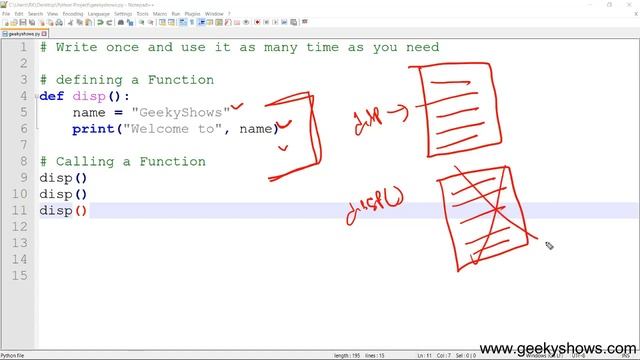Image resolution: width=640 pixels, height=360 pixels.
Task: Click the New file toolbar icon
Action: click(x=6, y=22)
